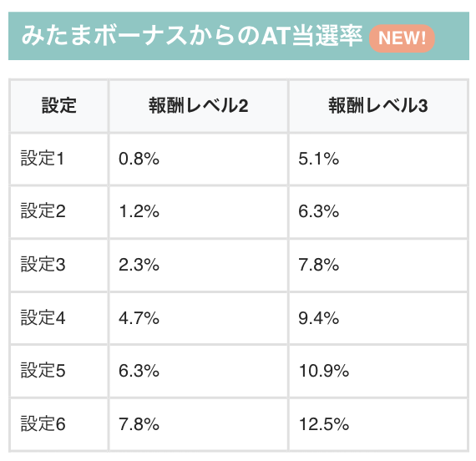Click the 10.9% cell for 設定5
Image resolution: width=476 pixels, height=461 pixels.
click(378, 371)
